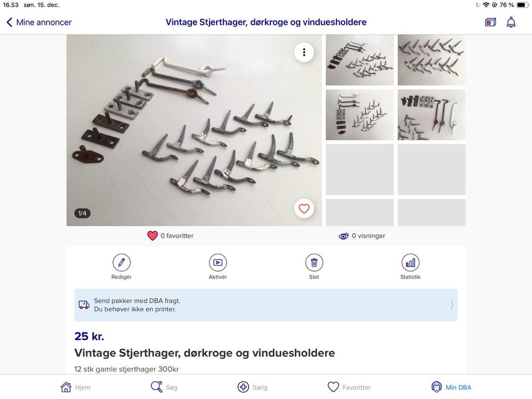Open the Sælg tab
The image size is (532, 399).
(253, 387)
